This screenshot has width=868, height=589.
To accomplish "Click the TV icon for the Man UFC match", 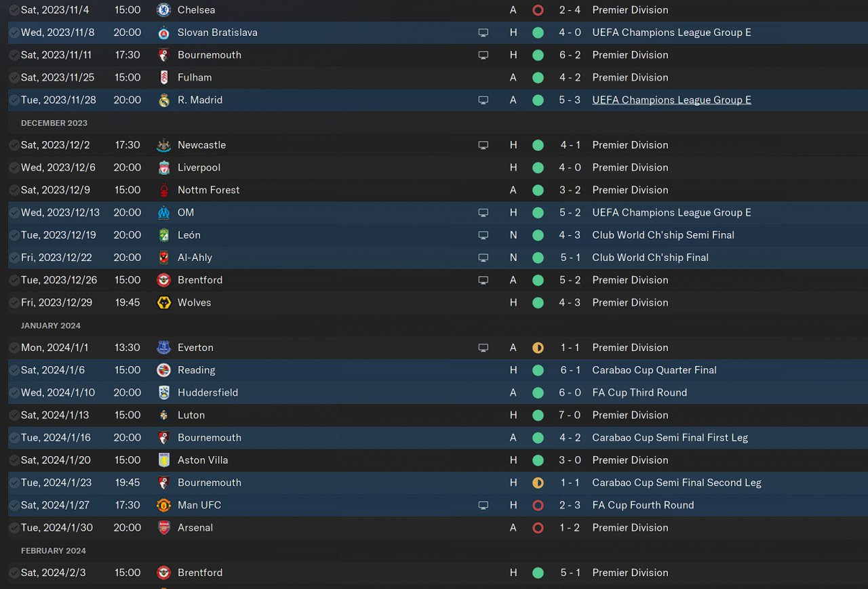I will tap(483, 505).
